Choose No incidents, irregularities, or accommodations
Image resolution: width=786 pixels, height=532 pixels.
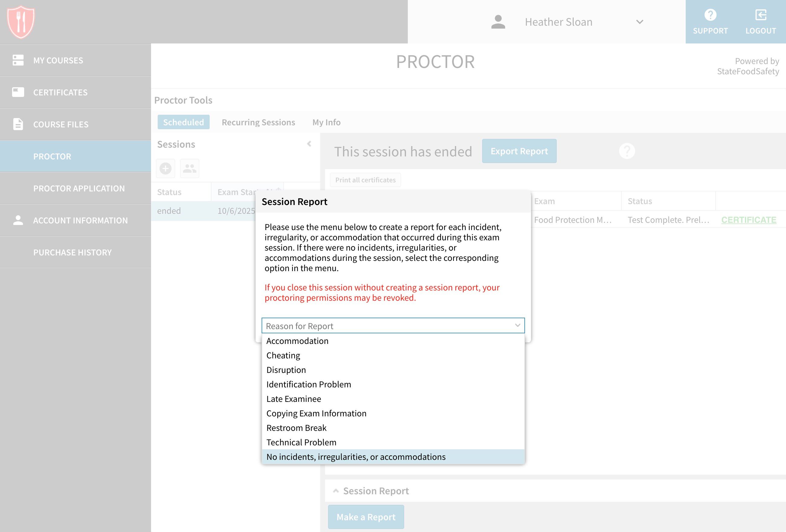pyautogui.click(x=356, y=457)
